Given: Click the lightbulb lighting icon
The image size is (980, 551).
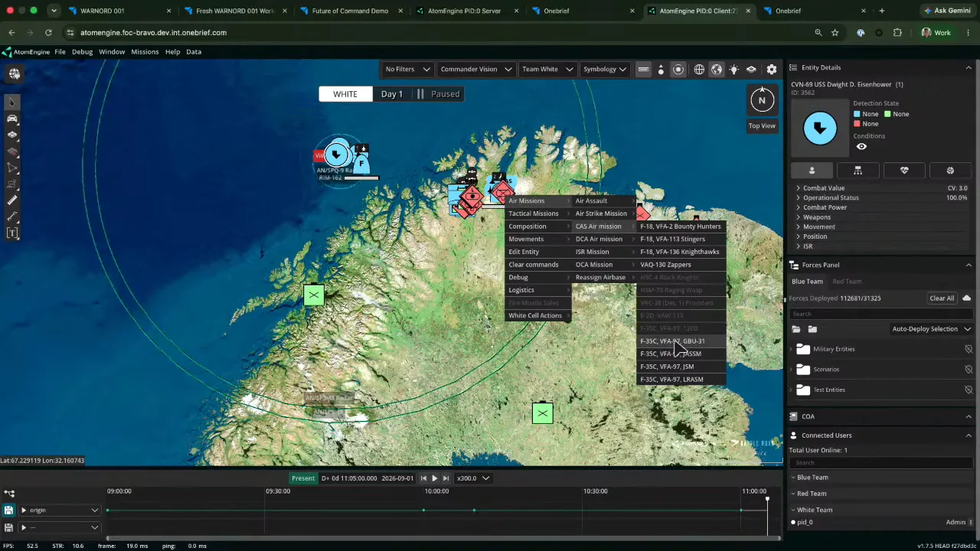Looking at the screenshot, I should 734,69.
